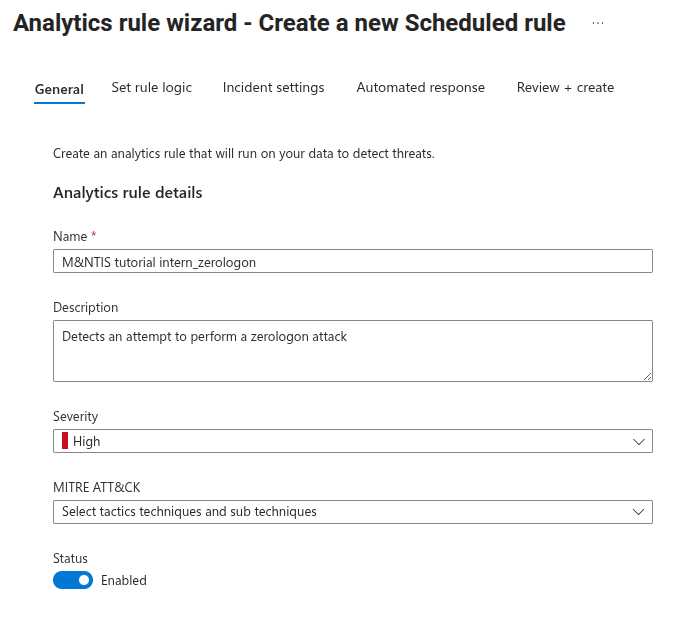Screen dimensions: 675x633
Task: Click the MITRE ATT&CK label
Action: 96,487
